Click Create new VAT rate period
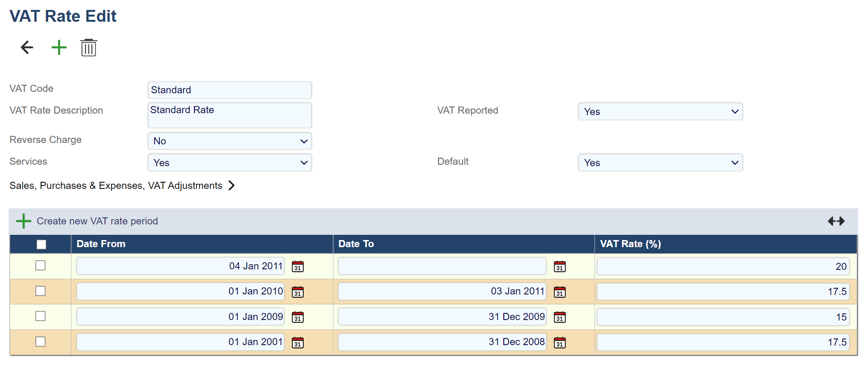868x365 pixels. point(97,221)
